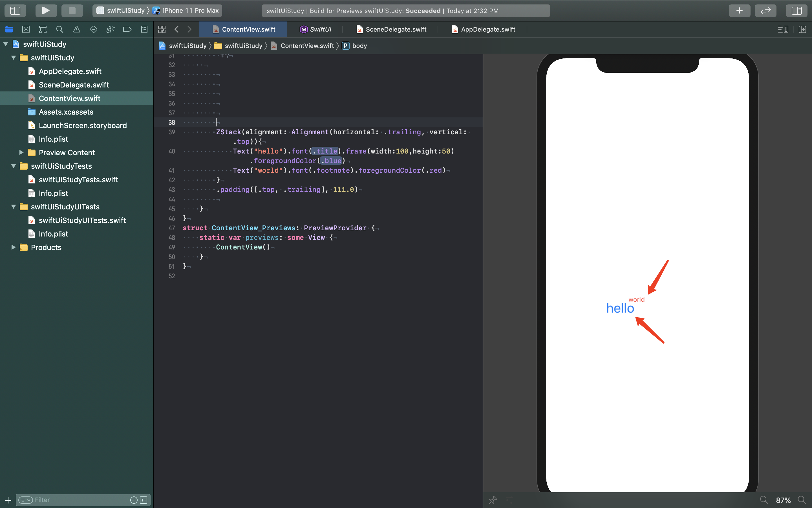Switch to SceneDelegate.swift tab
This screenshot has height=508, width=812.
coord(391,30)
